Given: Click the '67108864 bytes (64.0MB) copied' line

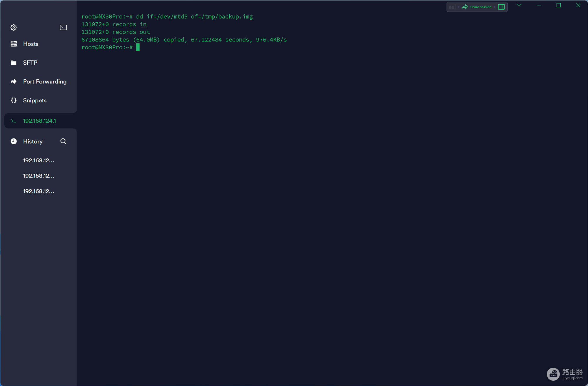Looking at the screenshot, I should 184,39.
